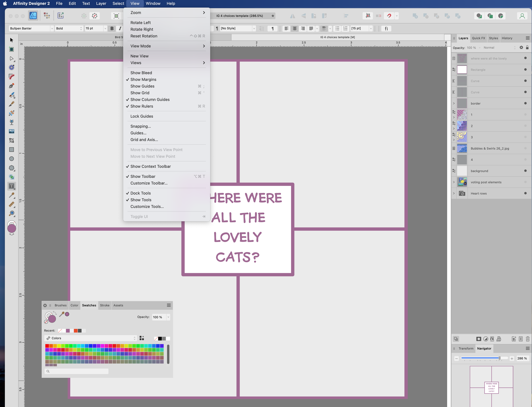Select the Ellipse tool
The width and height of the screenshot is (532, 407).
(11, 159)
